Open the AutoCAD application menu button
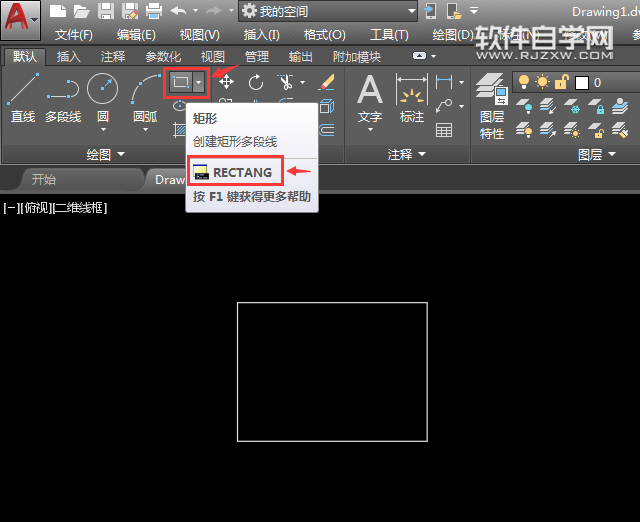640x522 pixels. (x=20, y=20)
